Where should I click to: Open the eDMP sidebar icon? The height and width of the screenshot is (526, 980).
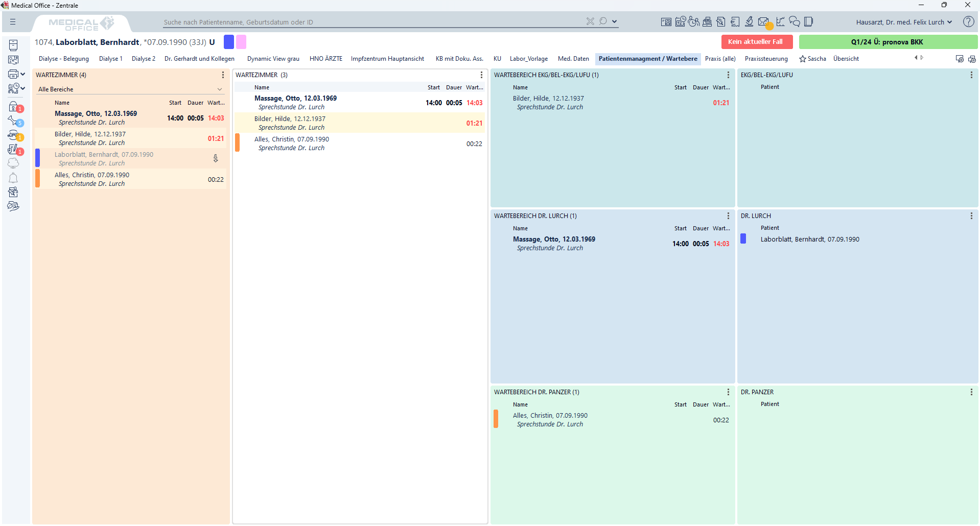pyautogui.click(x=13, y=135)
